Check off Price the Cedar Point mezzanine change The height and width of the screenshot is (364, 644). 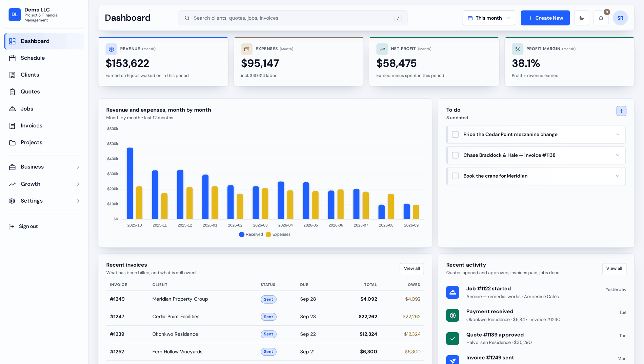point(455,135)
